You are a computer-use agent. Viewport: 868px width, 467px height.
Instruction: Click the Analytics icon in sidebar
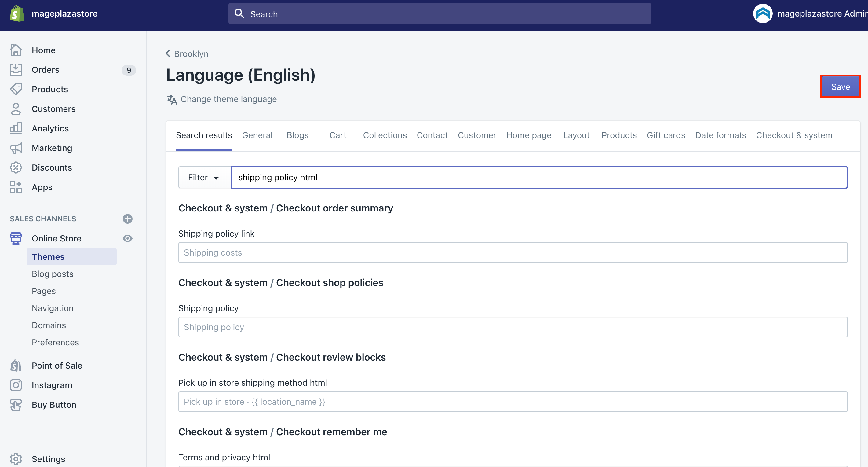(x=16, y=128)
